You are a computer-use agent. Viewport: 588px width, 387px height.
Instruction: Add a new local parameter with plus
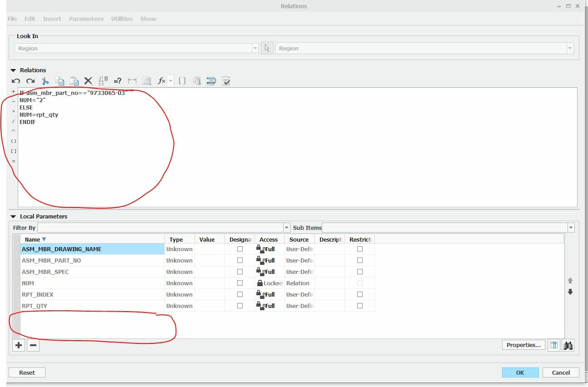point(19,345)
